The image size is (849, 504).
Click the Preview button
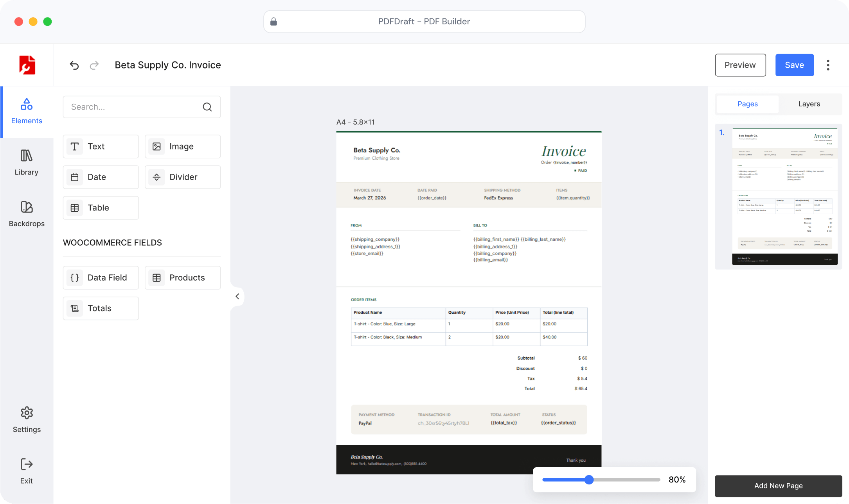coord(740,65)
